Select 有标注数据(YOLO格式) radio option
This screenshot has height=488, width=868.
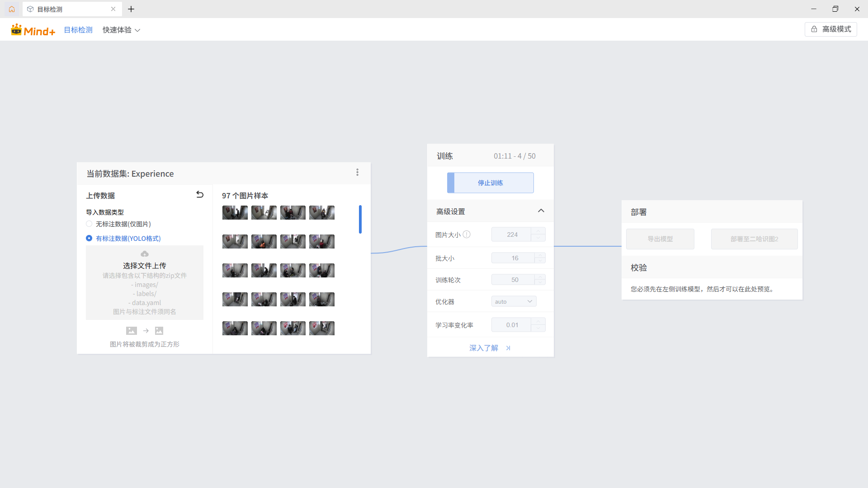point(89,239)
